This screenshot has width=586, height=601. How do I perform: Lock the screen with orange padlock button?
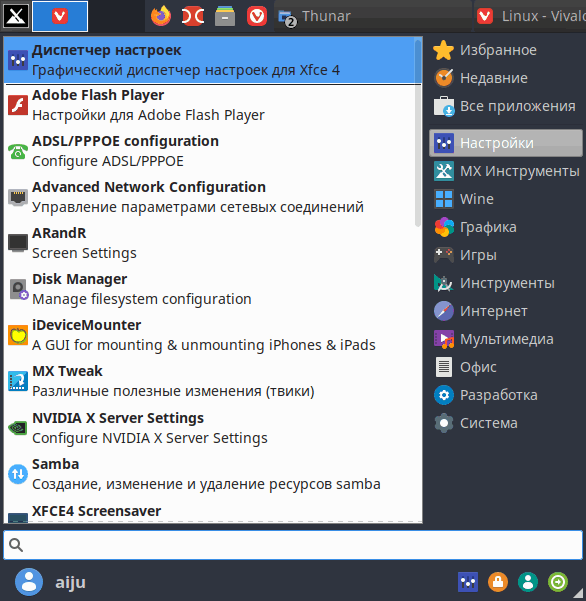click(x=498, y=582)
